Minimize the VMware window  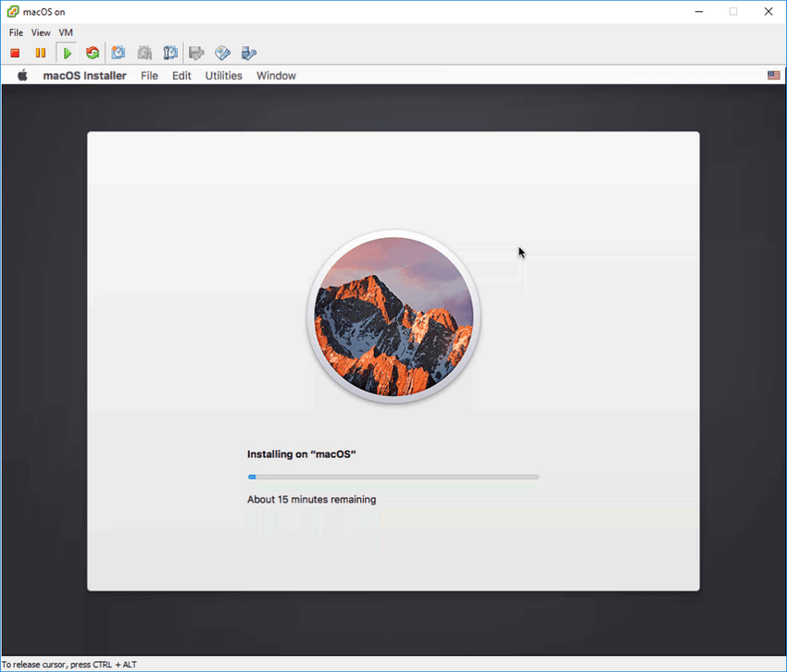pos(699,11)
